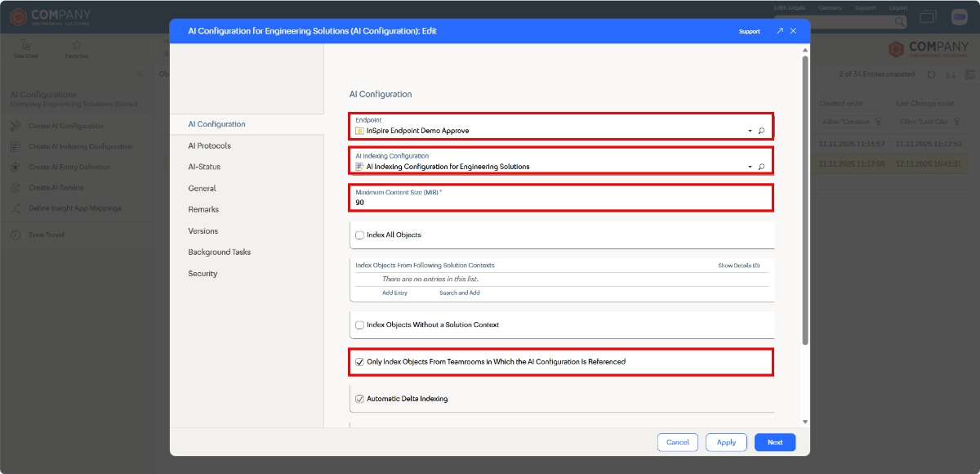Click the refresh icon above the list

click(931, 74)
